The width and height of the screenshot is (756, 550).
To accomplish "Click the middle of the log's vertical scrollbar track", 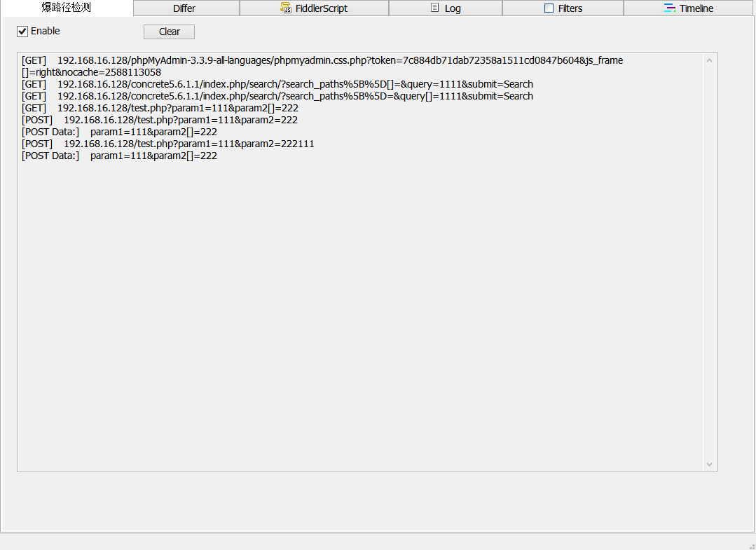I will pos(709,262).
